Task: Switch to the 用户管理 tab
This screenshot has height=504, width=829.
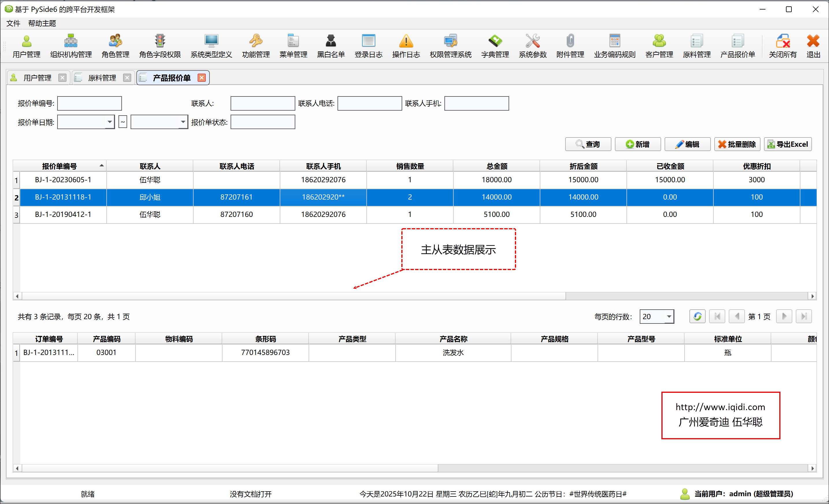Action: pos(37,78)
